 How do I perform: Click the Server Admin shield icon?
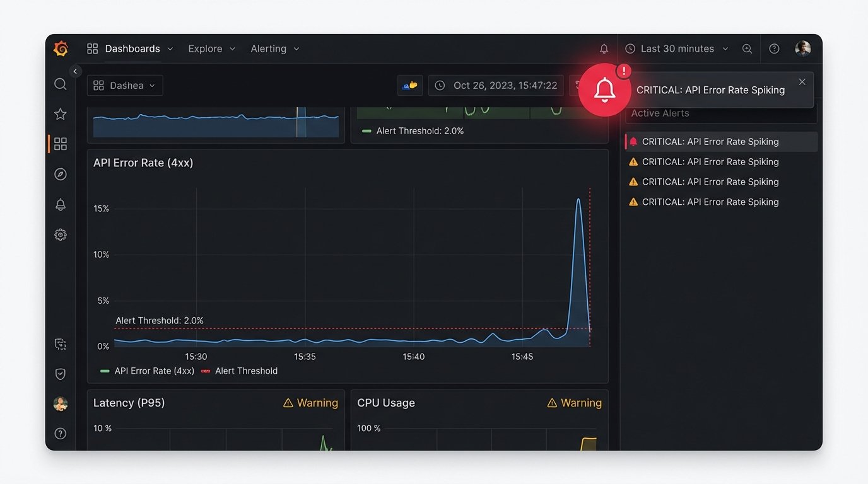pos(61,374)
